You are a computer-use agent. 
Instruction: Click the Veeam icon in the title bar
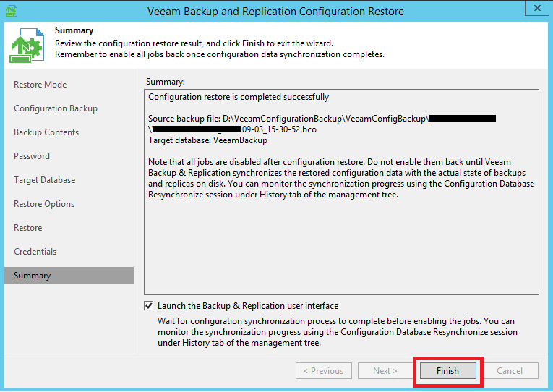click(12, 11)
